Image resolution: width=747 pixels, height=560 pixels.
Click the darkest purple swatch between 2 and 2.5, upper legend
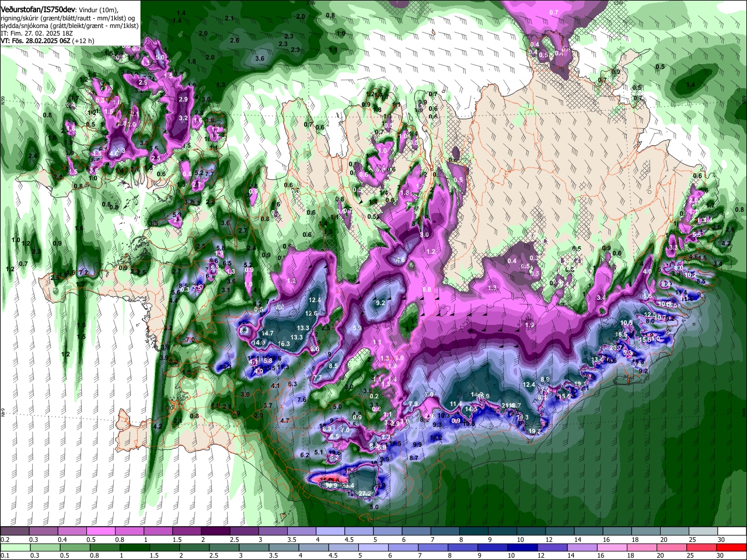point(215,531)
